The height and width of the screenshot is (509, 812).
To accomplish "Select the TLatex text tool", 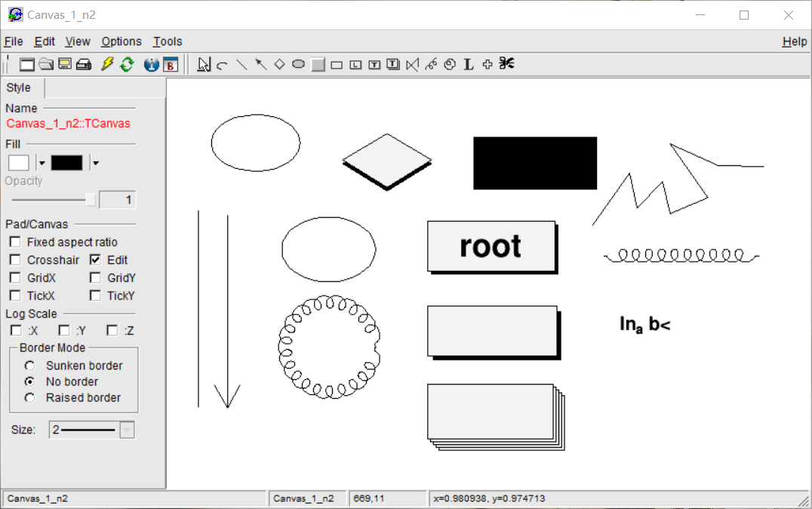I will pyautogui.click(x=468, y=65).
